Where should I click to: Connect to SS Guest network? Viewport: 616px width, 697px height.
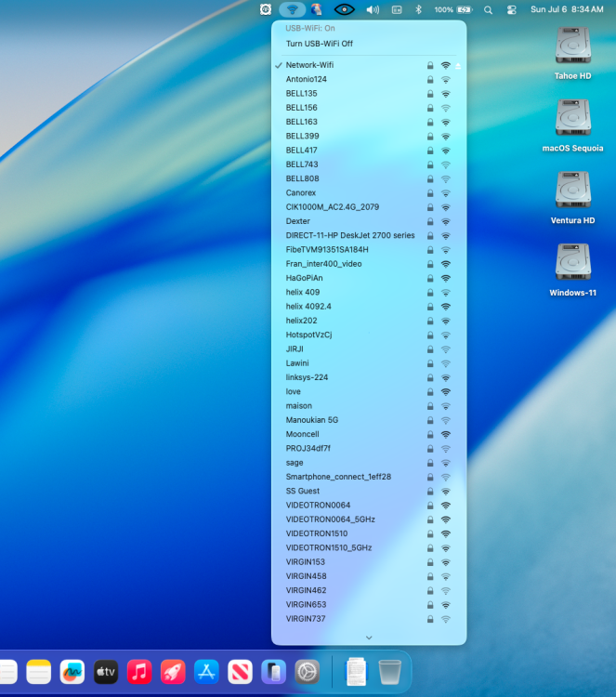tap(369, 492)
